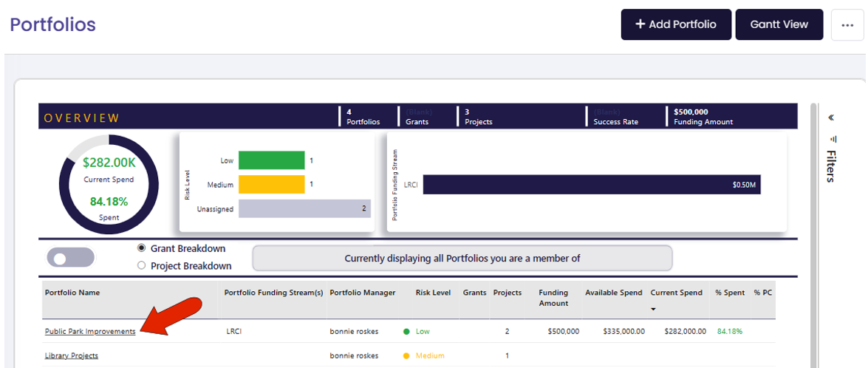Click the Current Spend donut chart
This screenshot has width=868, height=368.
(x=109, y=185)
